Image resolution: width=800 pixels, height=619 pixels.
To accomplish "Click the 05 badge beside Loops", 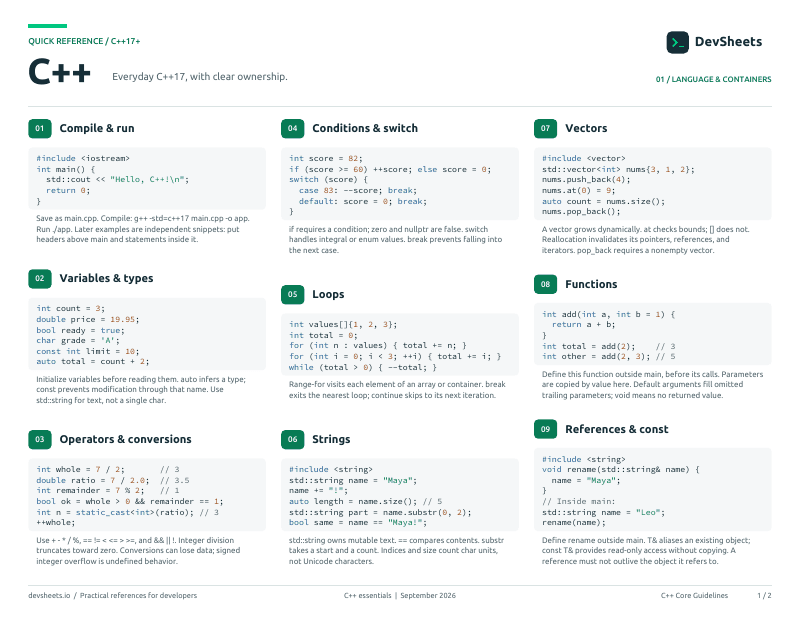I will [292, 294].
